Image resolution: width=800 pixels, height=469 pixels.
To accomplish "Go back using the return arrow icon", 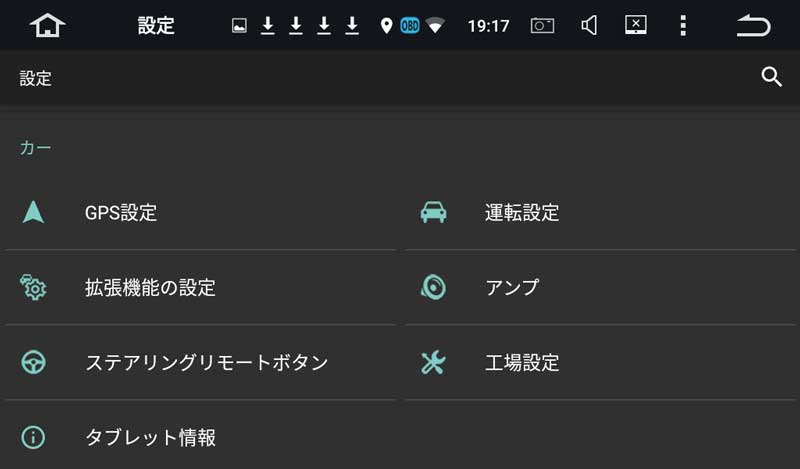I will (x=754, y=25).
